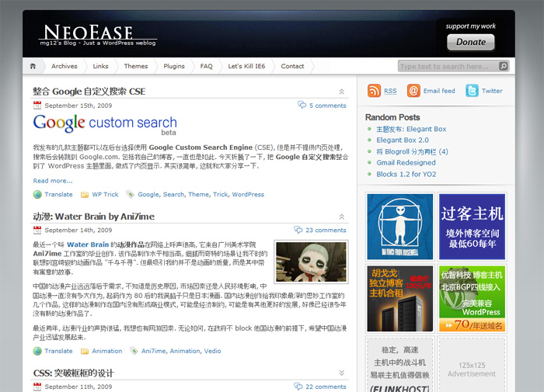Open the Twitter bird icon
544x392 pixels.
pyautogui.click(x=472, y=91)
